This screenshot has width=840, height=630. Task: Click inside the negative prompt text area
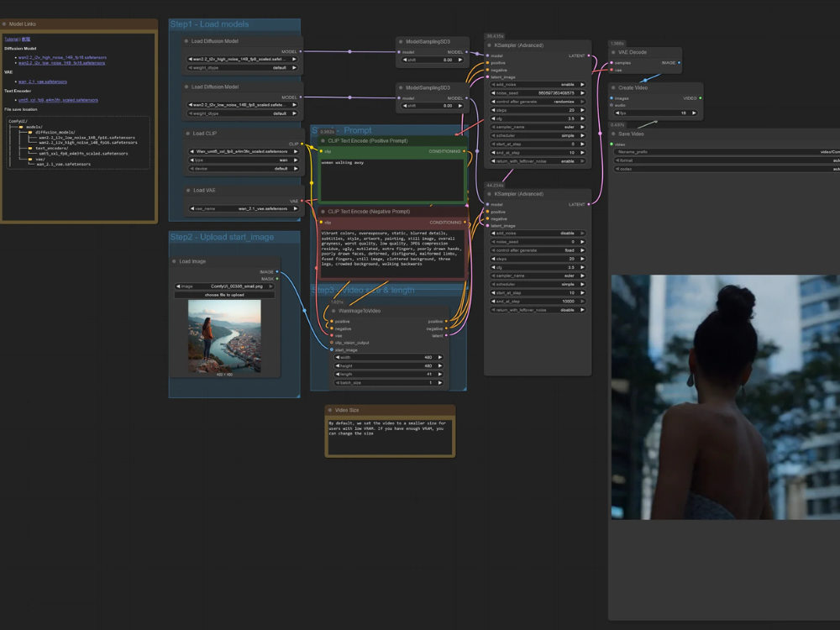(392, 255)
